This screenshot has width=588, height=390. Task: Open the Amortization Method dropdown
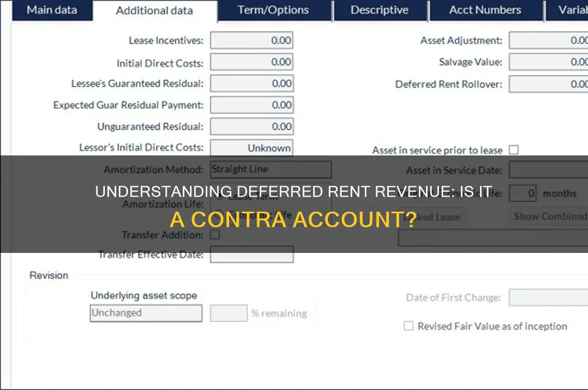click(x=271, y=169)
